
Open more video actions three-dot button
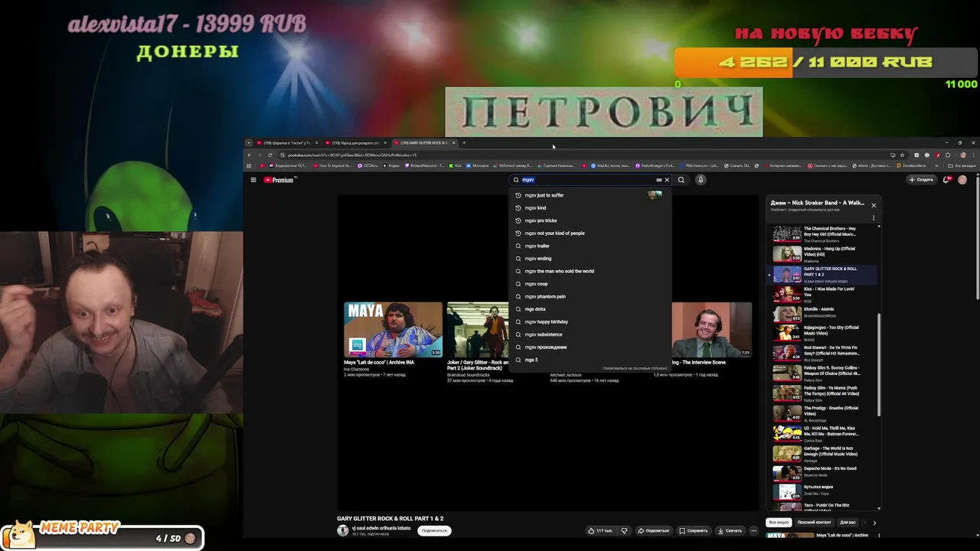pos(753,530)
